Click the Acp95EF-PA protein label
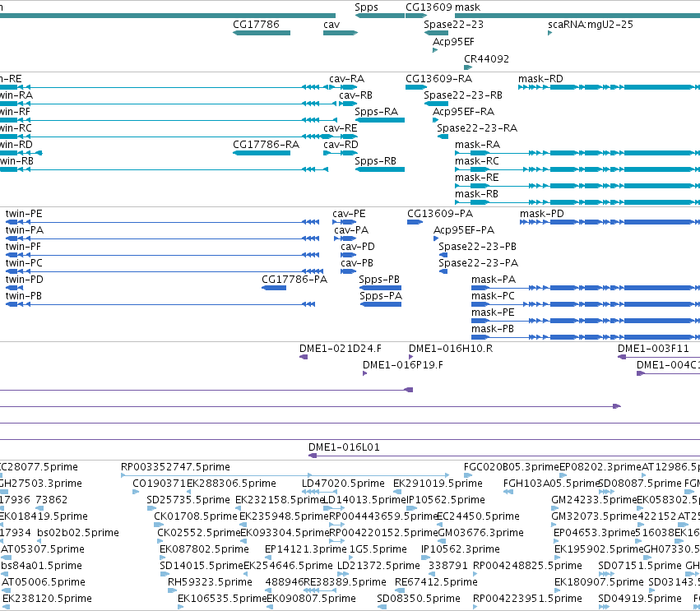The width and height of the screenshot is (700, 611). [464, 231]
